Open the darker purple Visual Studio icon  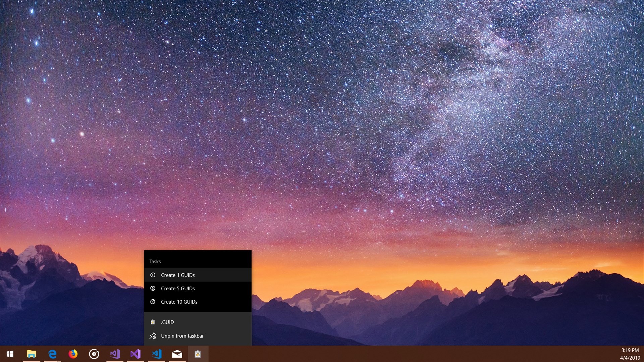(135, 354)
